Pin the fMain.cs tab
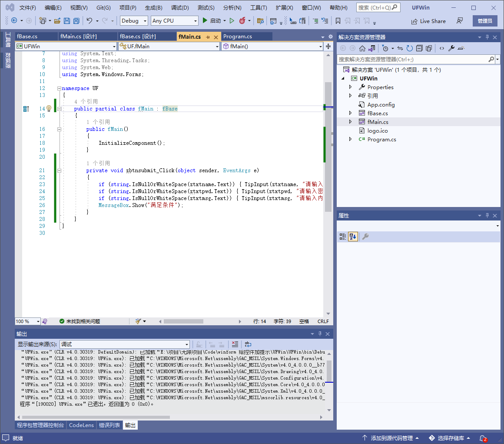Screen dimensions: 504x444 tap(208, 37)
